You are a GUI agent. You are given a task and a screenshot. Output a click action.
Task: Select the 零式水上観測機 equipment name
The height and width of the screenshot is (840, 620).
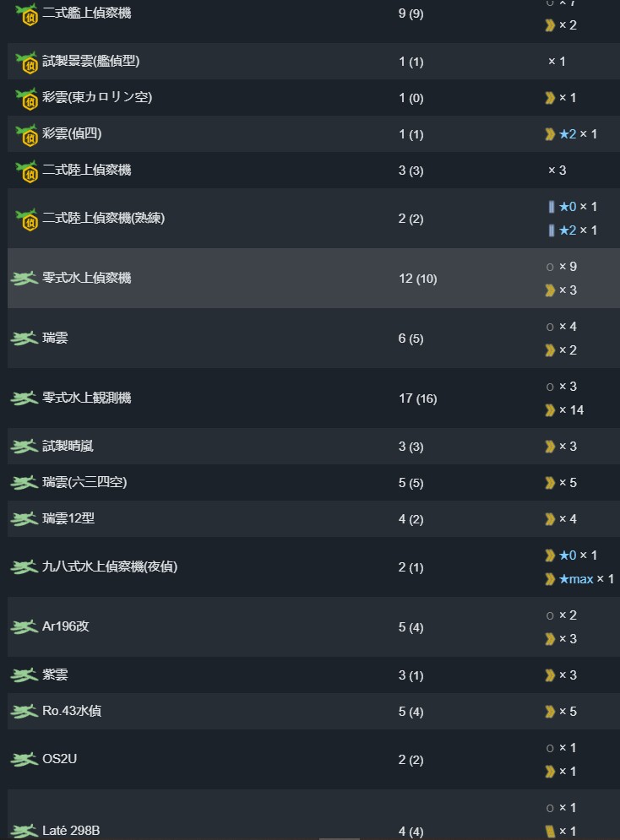pyautogui.click(x=87, y=398)
